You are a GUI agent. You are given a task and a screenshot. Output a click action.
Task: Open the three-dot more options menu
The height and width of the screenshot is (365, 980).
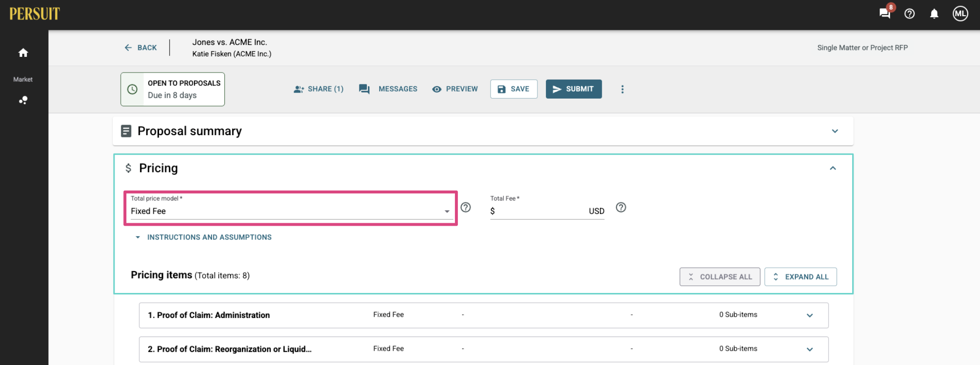pos(623,89)
